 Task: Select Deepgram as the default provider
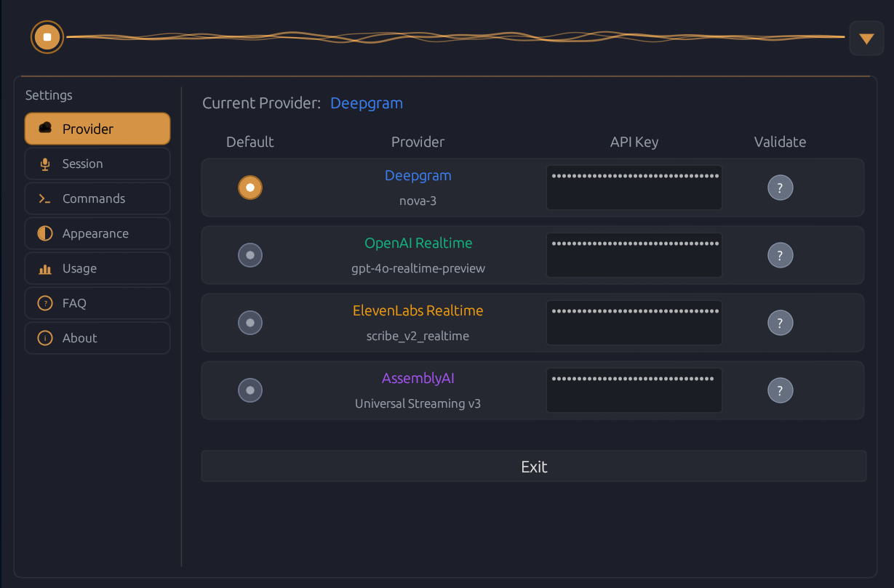pos(250,188)
